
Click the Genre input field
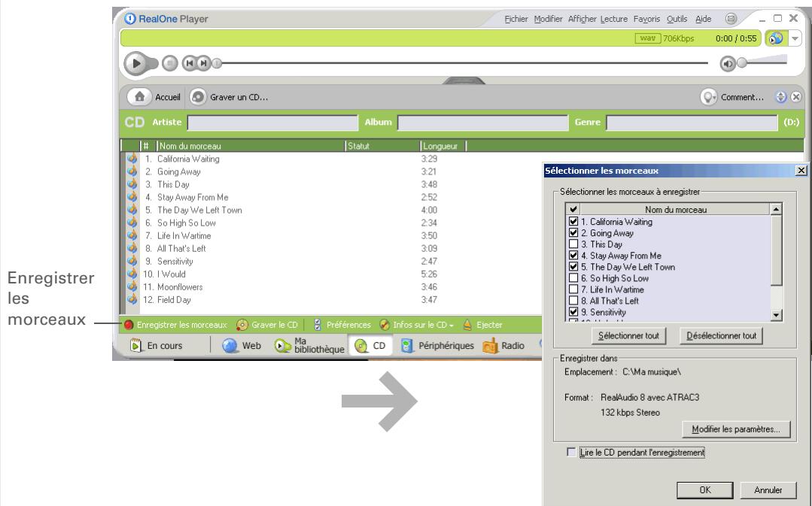[692, 123]
